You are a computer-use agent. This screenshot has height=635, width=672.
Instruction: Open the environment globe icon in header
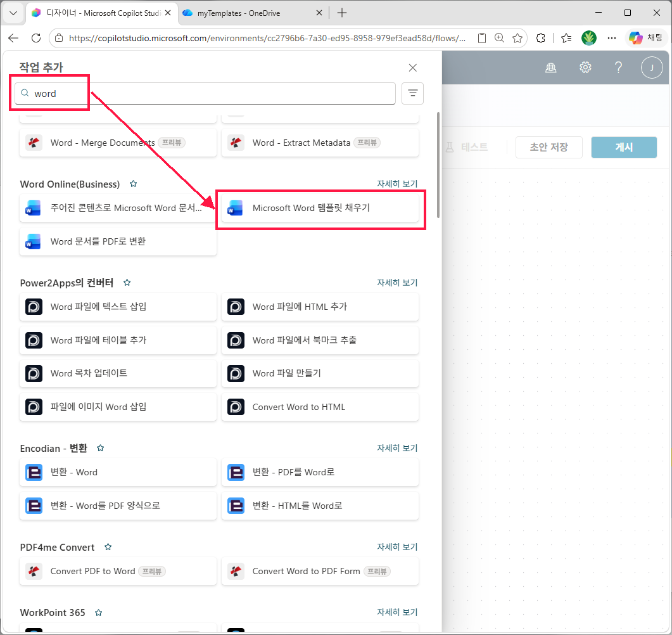pyautogui.click(x=551, y=67)
